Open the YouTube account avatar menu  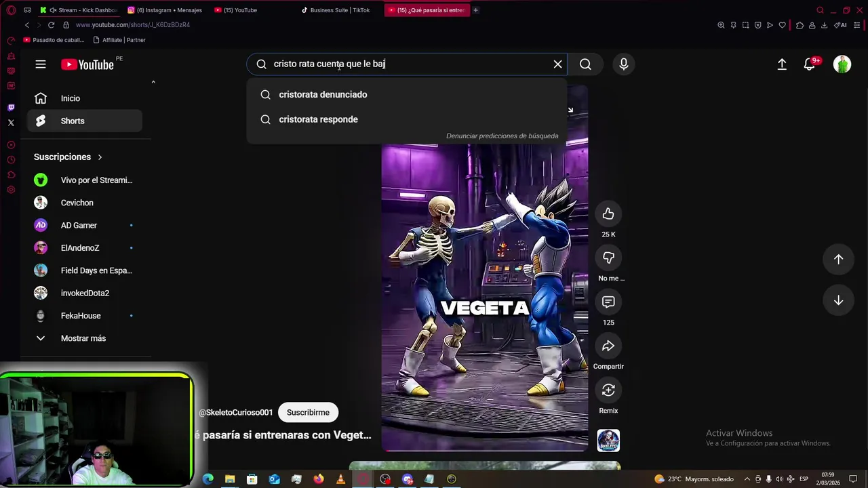click(x=842, y=64)
